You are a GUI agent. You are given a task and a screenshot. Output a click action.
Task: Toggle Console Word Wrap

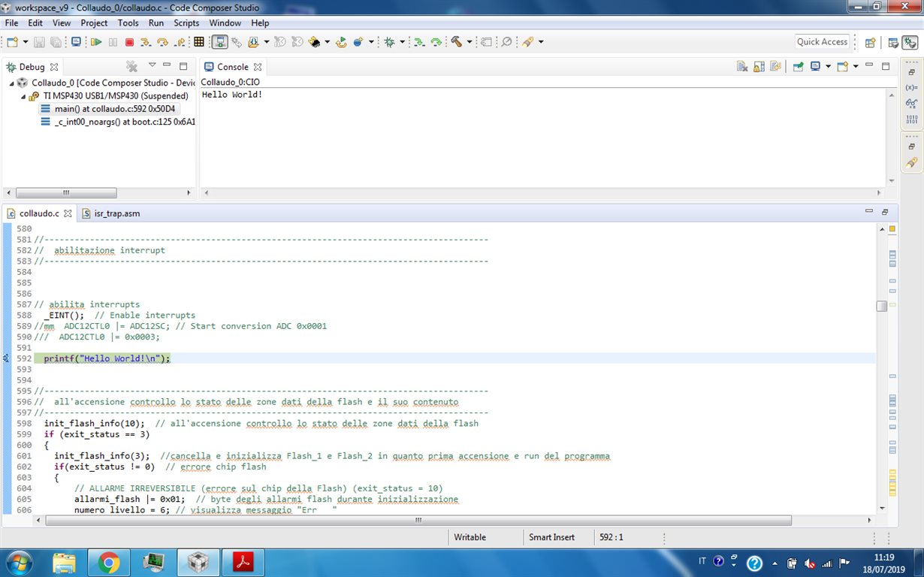tap(775, 66)
